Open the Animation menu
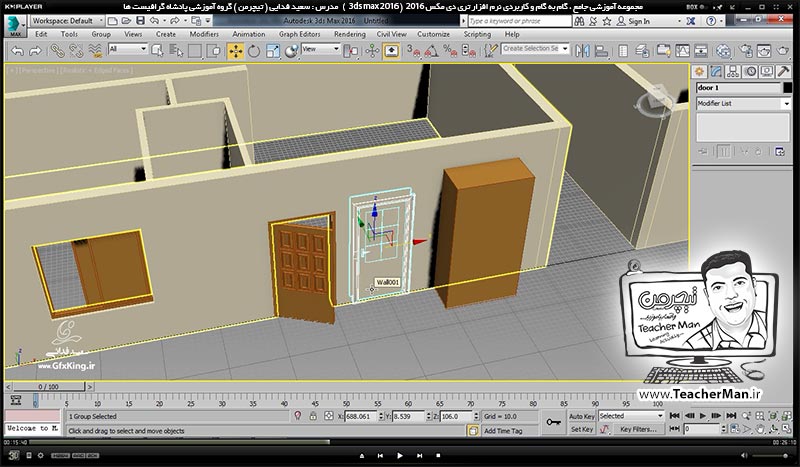 point(248,34)
